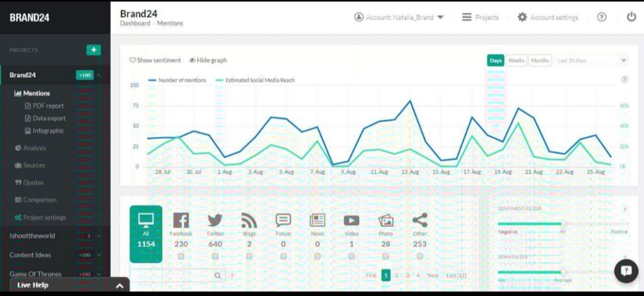The width and height of the screenshot is (644, 296).
Task: Filter mentions by the Blogs RSS icon
Action: pyautogui.click(x=249, y=221)
